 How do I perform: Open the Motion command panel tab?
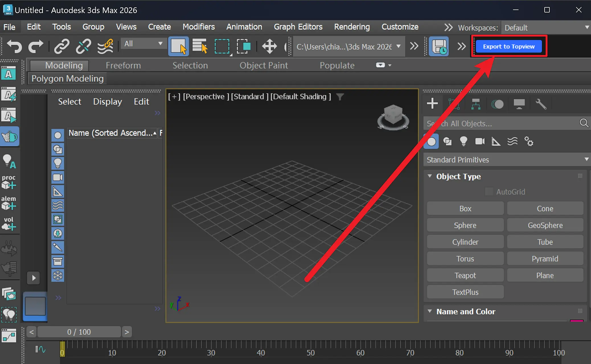point(497,104)
